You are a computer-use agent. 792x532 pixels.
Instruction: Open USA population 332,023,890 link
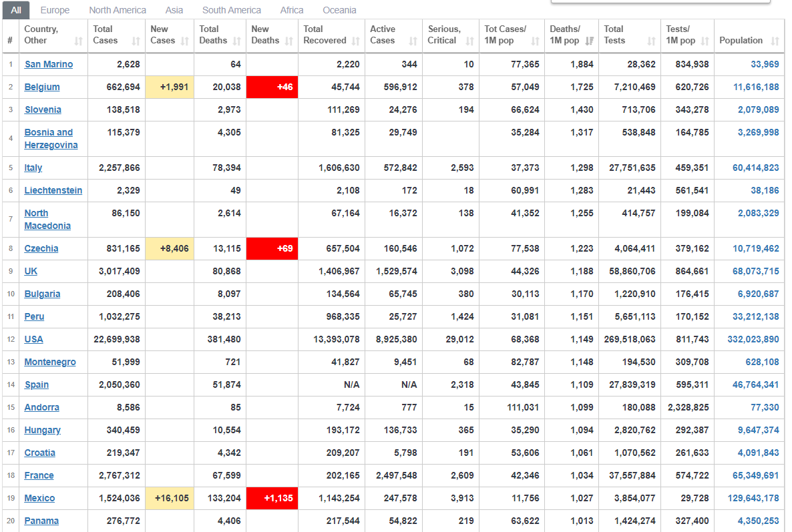[x=753, y=339]
